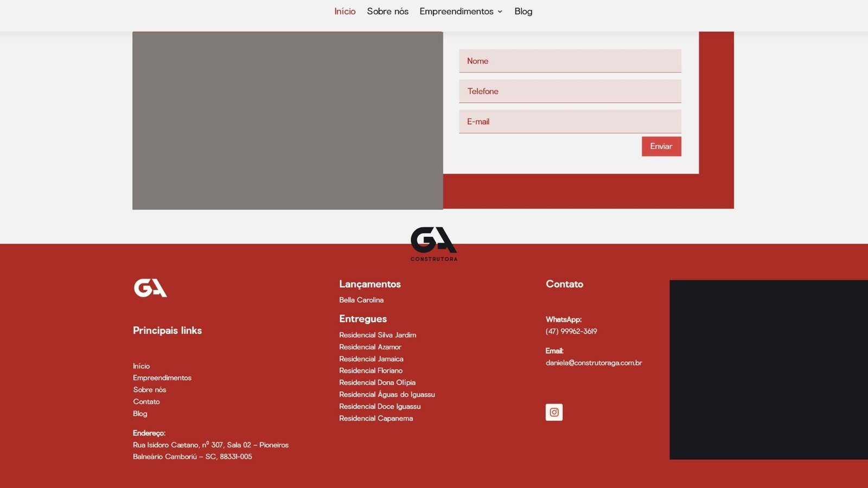Image resolution: width=868 pixels, height=488 pixels.
Task: Click the gray image placeholder beside form
Action: (x=288, y=120)
